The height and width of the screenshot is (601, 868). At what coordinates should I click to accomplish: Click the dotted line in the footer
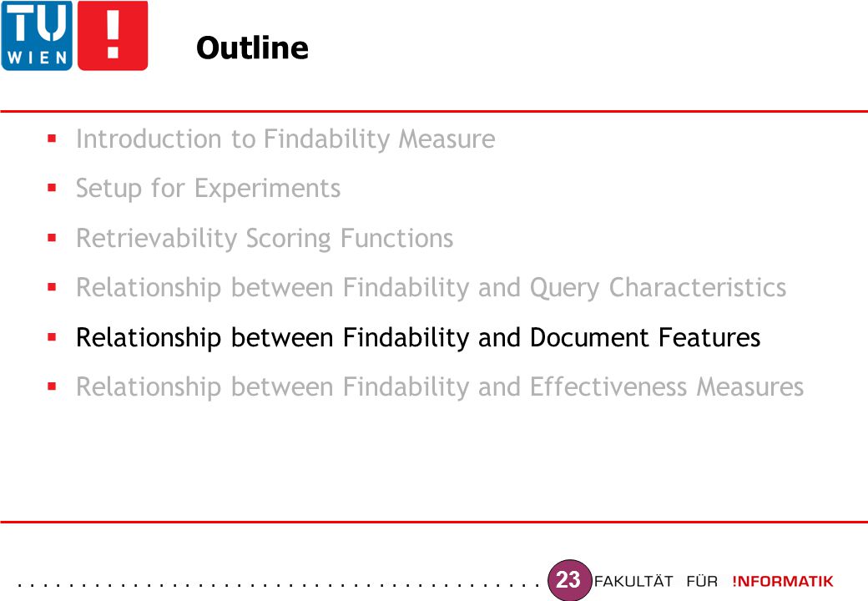[x=279, y=584]
